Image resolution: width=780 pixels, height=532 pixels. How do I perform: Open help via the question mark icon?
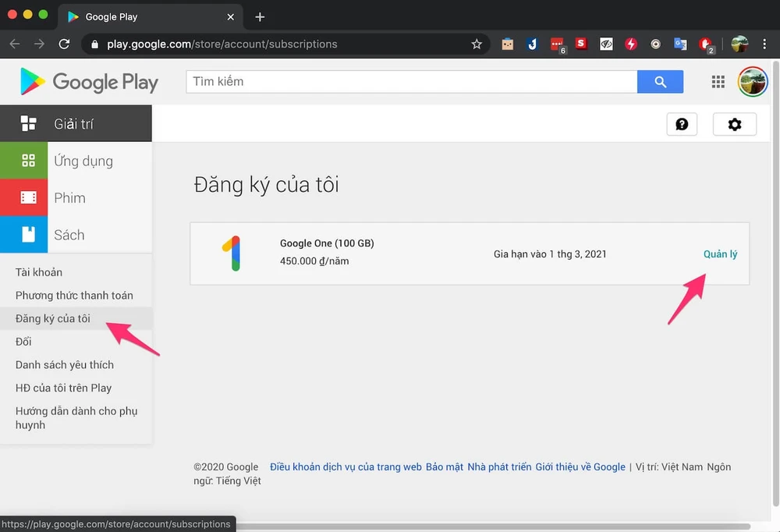[682, 123]
